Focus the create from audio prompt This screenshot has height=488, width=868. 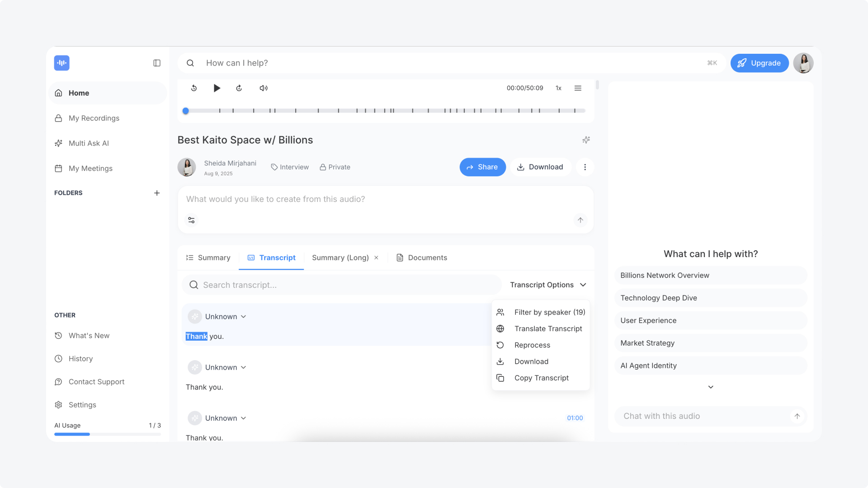[x=386, y=199]
